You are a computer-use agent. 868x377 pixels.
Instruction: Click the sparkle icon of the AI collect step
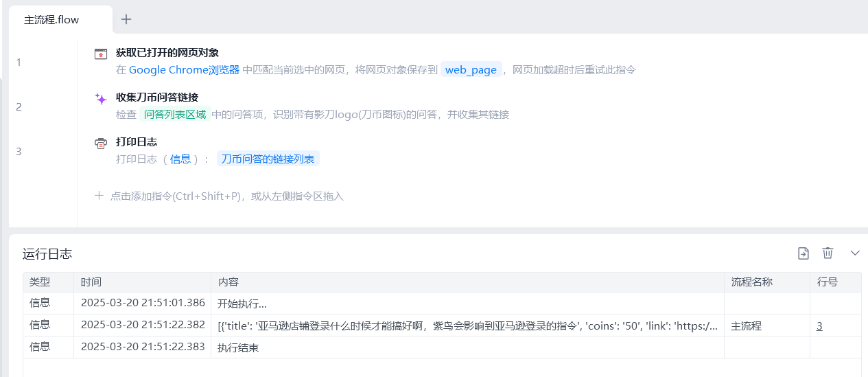pyautogui.click(x=101, y=98)
